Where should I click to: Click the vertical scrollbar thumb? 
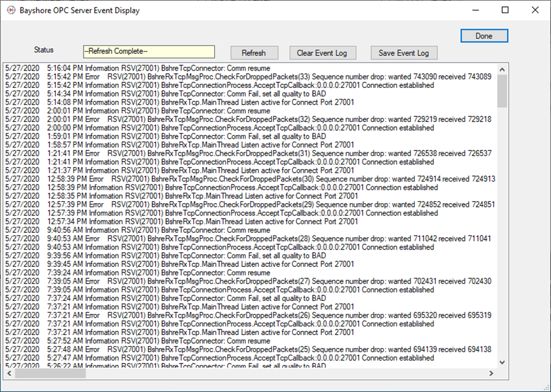click(x=502, y=91)
